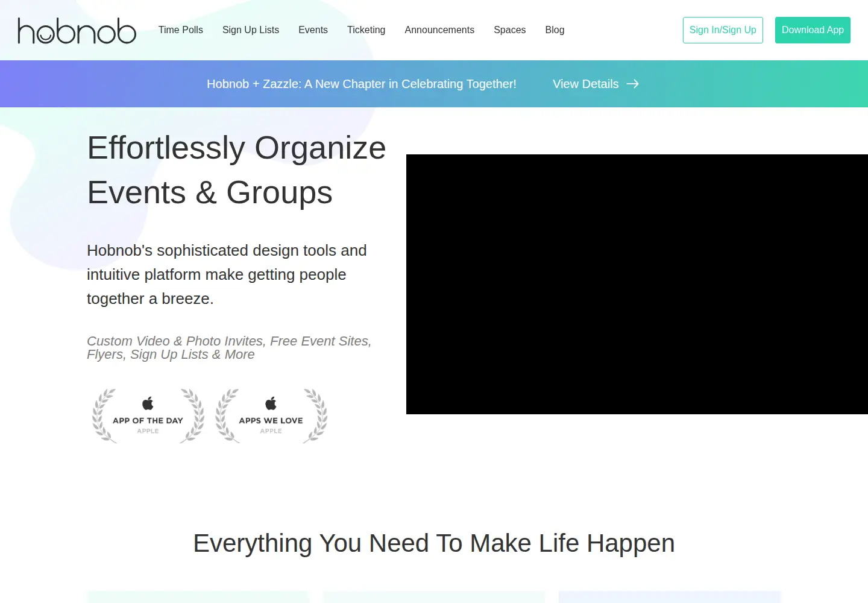Open the Ticketing page
868x603 pixels.
tap(366, 30)
